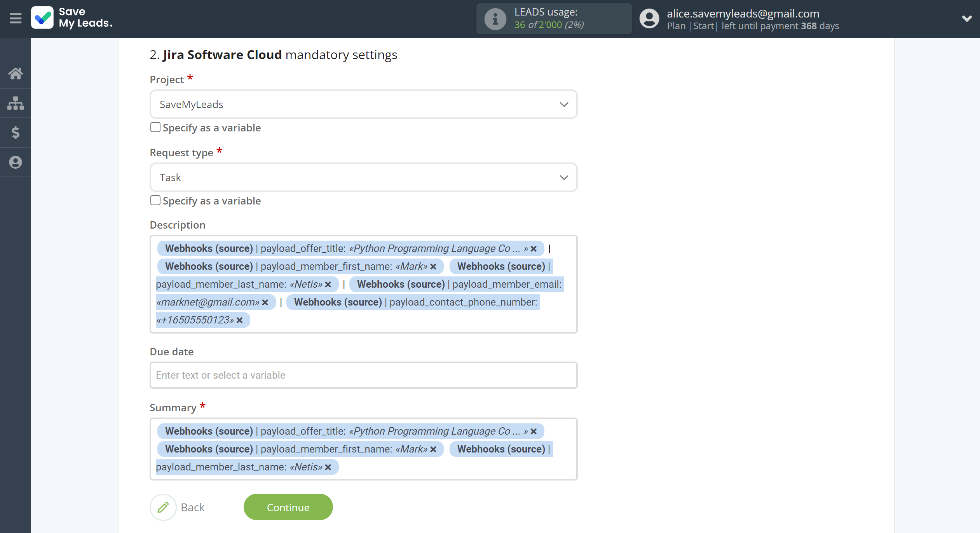Screen dimensions: 980x533
Task: Click the +16505550123 phone value in Description
Action: coord(195,320)
